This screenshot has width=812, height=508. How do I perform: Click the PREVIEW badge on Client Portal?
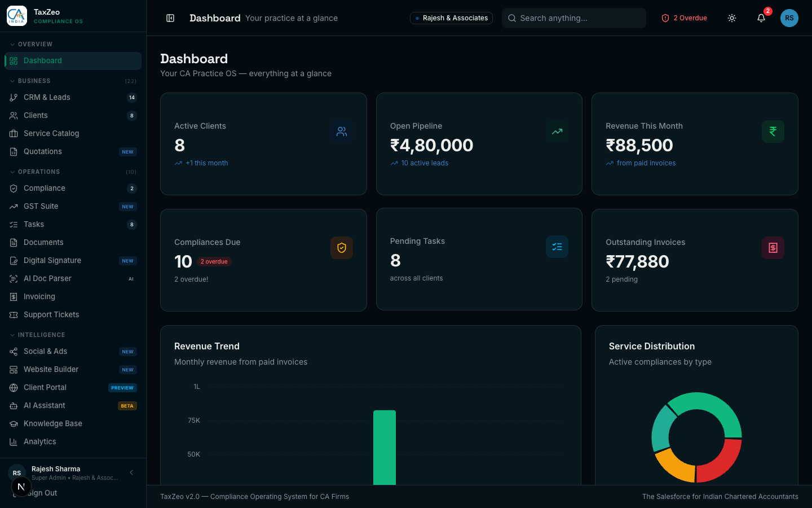pyautogui.click(x=122, y=388)
